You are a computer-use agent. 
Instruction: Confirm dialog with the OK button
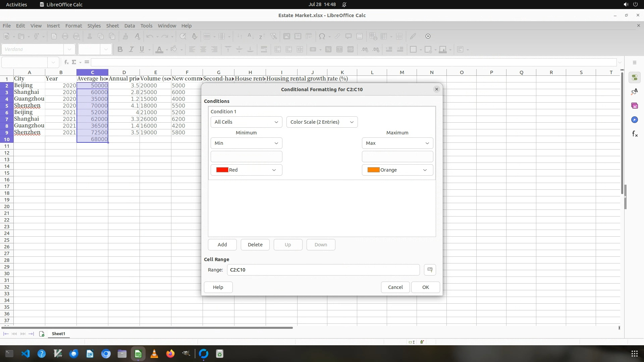click(x=425, y=287)
